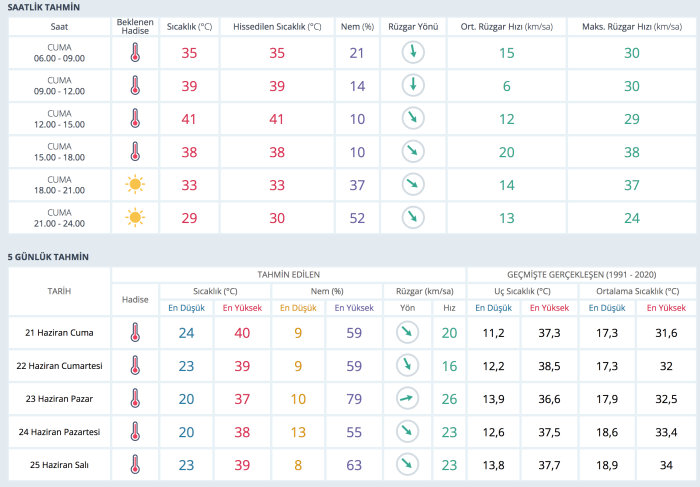Click the sun icon for Cuma 21.00 - 24.00
Image resolution: width=700 pixels, height=487 pixels.
click(134, 217)
